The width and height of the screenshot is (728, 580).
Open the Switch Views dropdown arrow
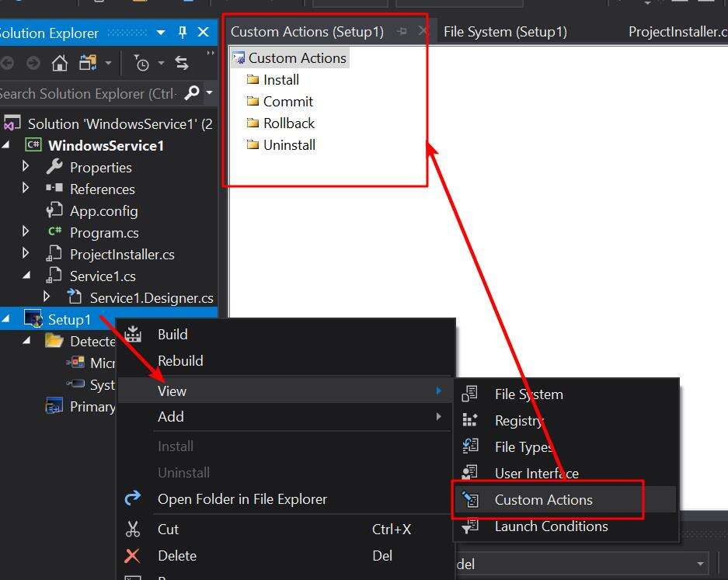[108, 63]
